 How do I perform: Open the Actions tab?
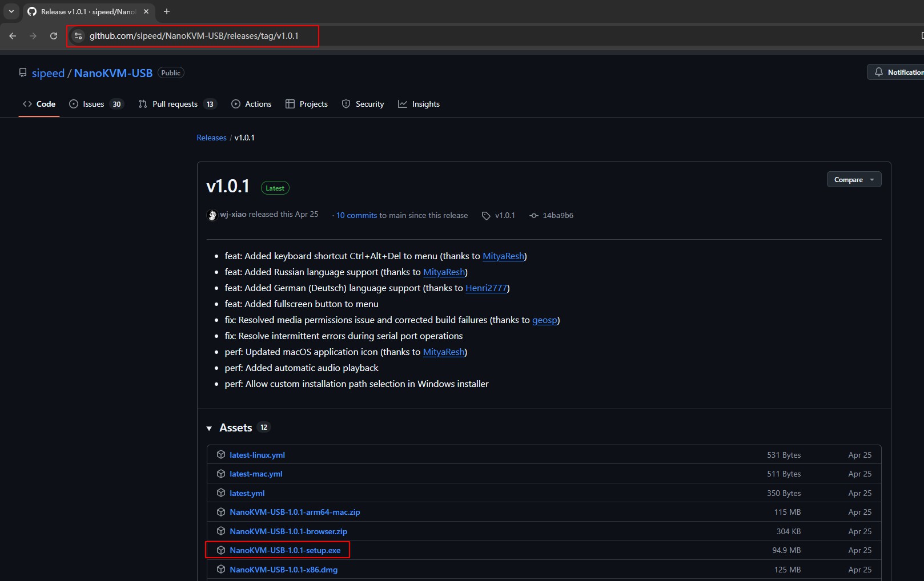251,104
